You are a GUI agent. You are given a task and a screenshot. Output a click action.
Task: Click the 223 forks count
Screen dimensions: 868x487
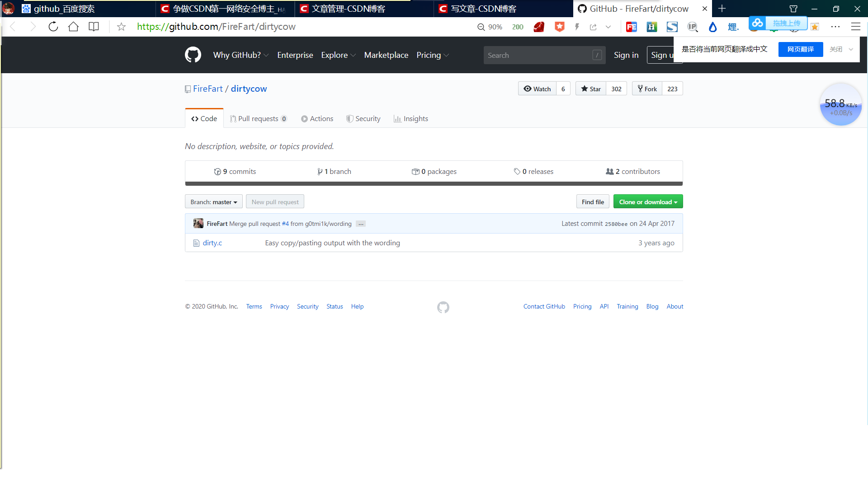[672, 89]
